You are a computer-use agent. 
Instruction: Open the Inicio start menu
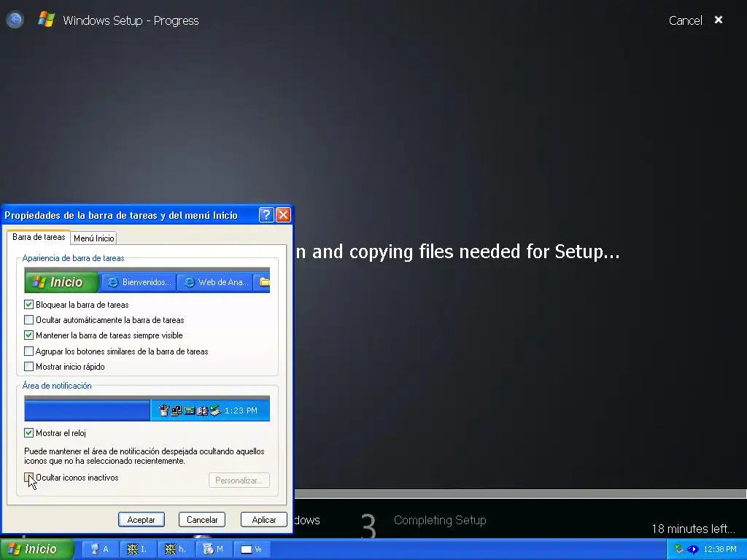pos(36,549)
